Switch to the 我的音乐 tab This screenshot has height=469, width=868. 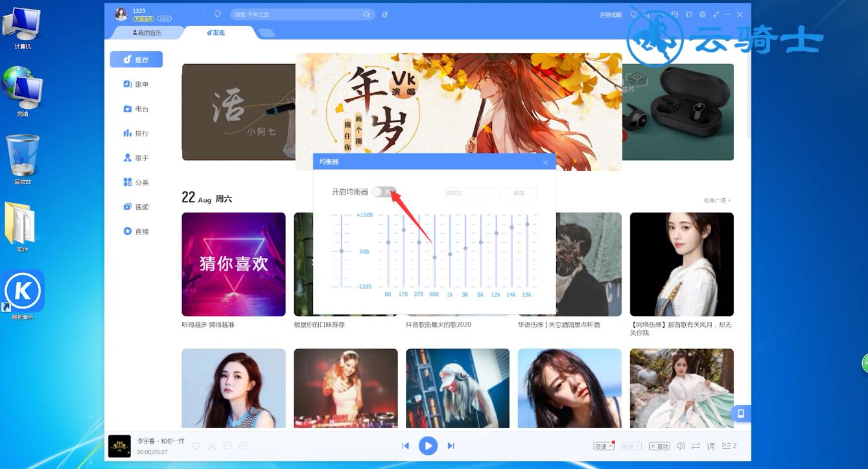click(x=147, y=32)
